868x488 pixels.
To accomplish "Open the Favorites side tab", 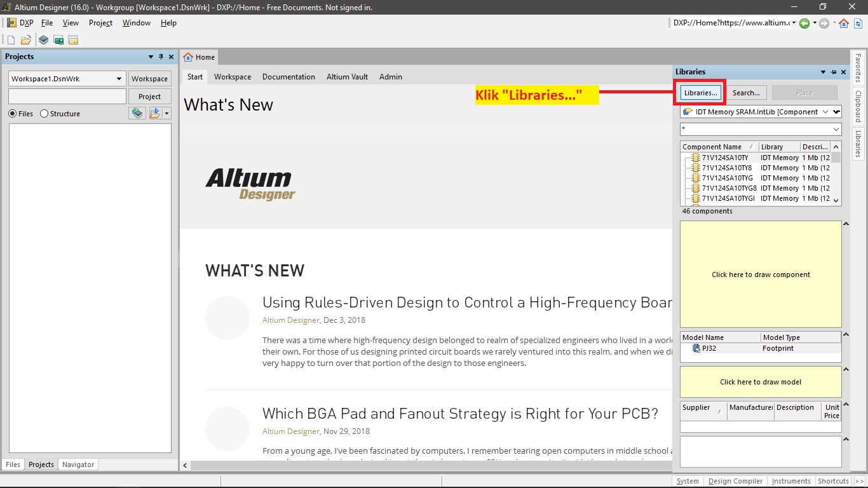I will click(x=858, y=69).
